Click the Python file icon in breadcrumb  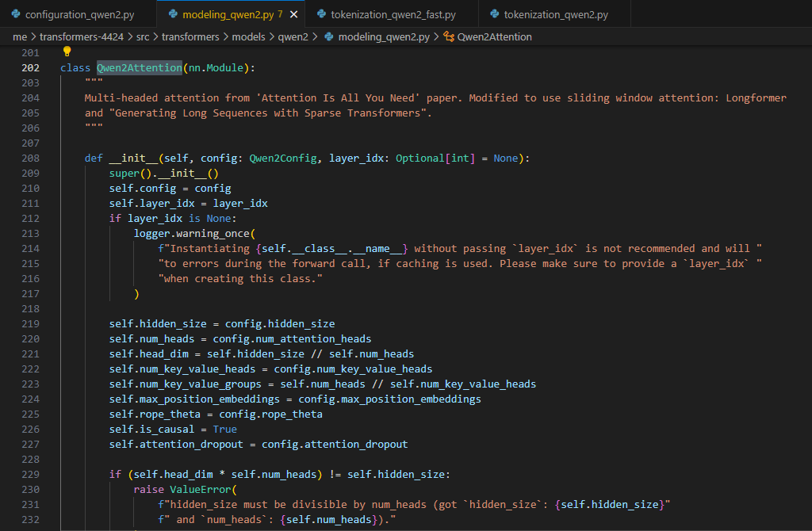click(329, 37)
